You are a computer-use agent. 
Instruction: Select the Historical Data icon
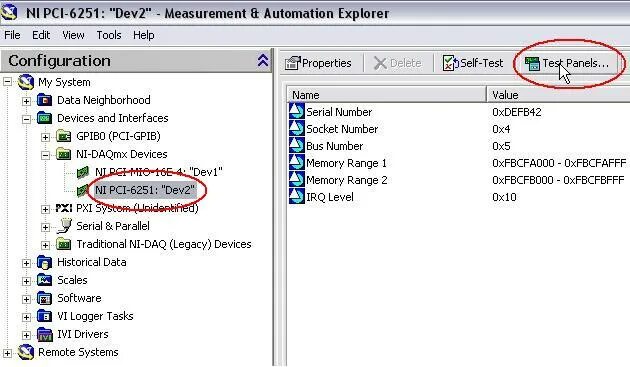(x=45, y=262)
